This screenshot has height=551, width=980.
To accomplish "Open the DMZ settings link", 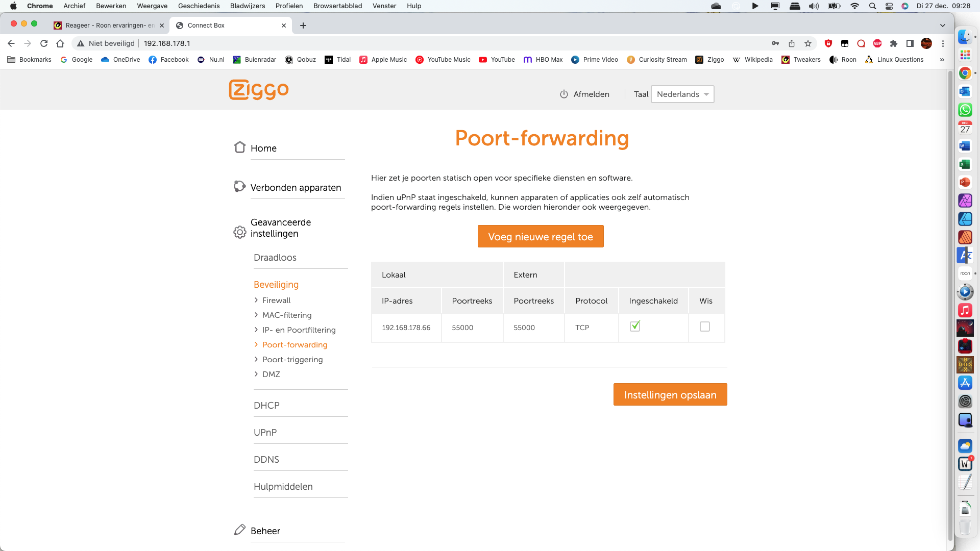I will point(271,374).
